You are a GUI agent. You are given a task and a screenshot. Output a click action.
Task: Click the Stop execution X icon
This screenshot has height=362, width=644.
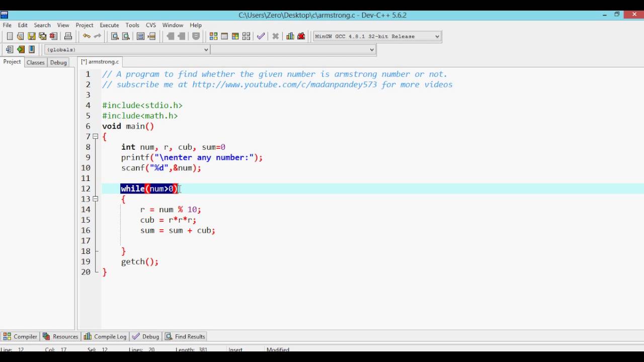pyautogui.click(x=275, y=36)
